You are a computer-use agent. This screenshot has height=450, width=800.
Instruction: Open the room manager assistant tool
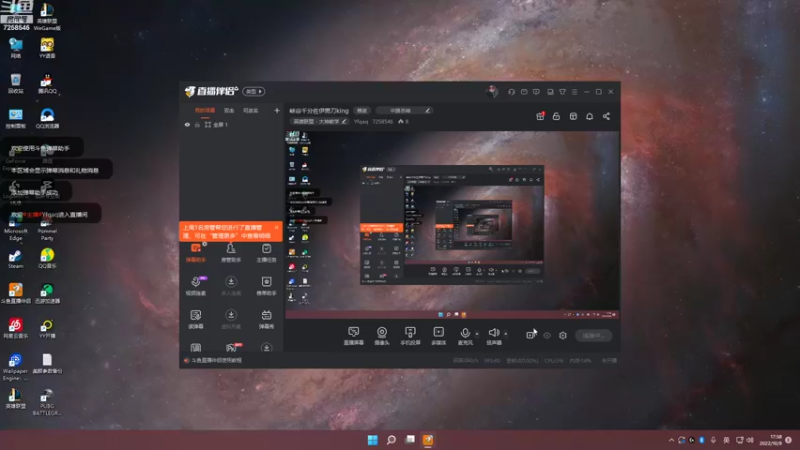[231, 253]
